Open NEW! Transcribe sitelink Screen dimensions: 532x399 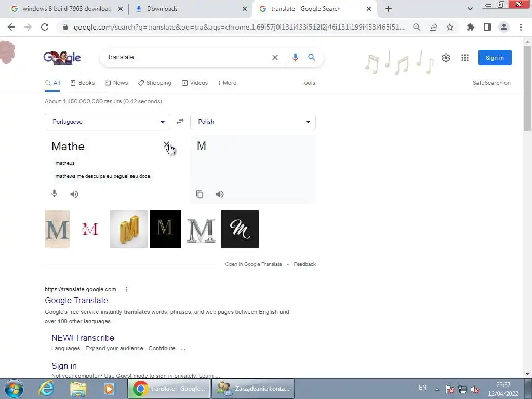(83, 338)
